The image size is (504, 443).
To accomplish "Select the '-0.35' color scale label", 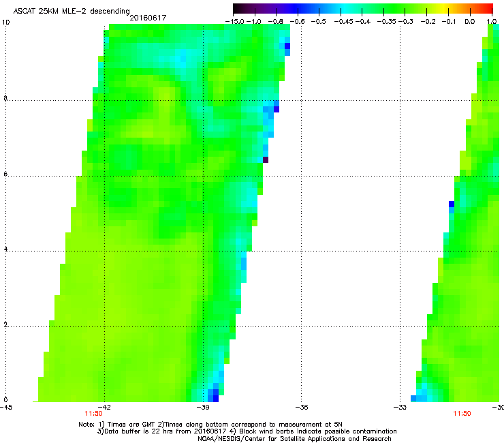I will click(387, 22).
